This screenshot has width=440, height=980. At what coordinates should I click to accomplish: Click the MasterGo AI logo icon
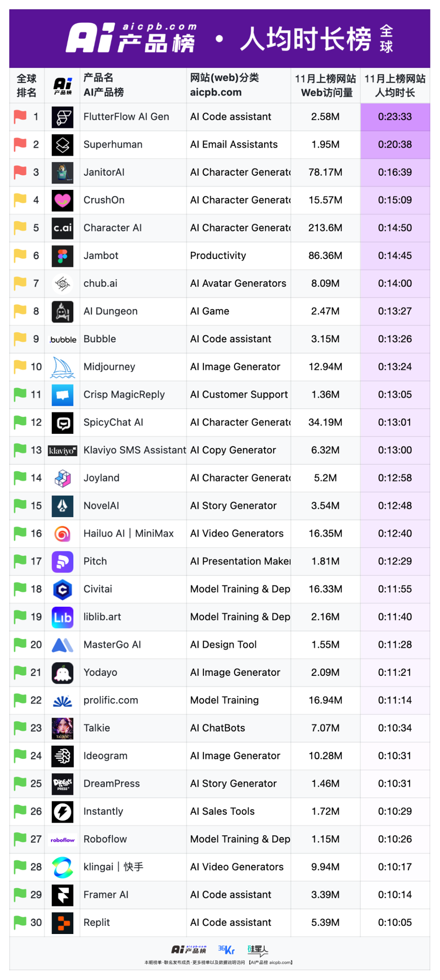63,645
